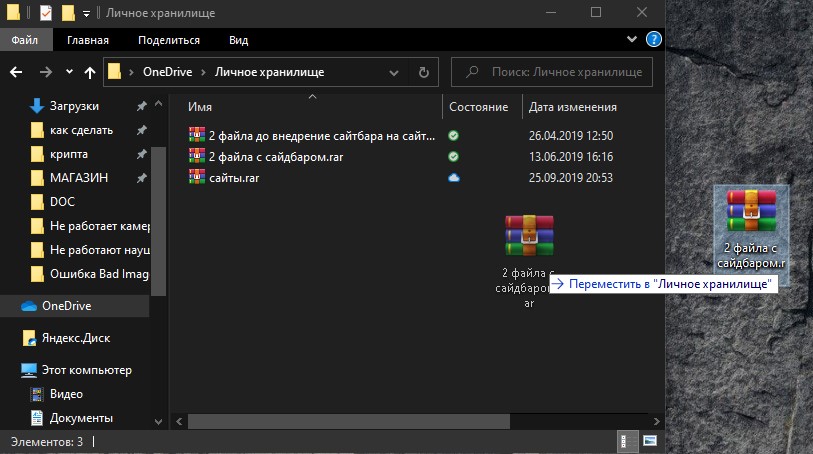The height and width of the screenshot is (454, 813).
Task: Click OneDrive in the address path
Action: [167, 72]
